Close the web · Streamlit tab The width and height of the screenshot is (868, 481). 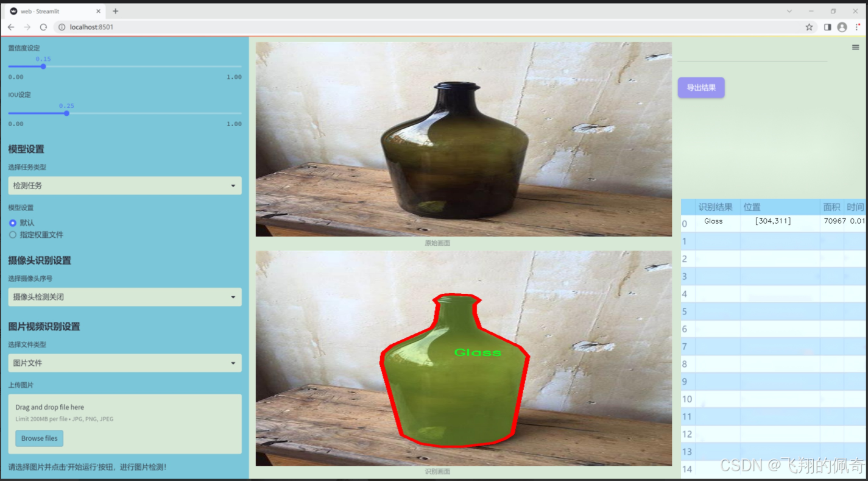coord(98,11)
